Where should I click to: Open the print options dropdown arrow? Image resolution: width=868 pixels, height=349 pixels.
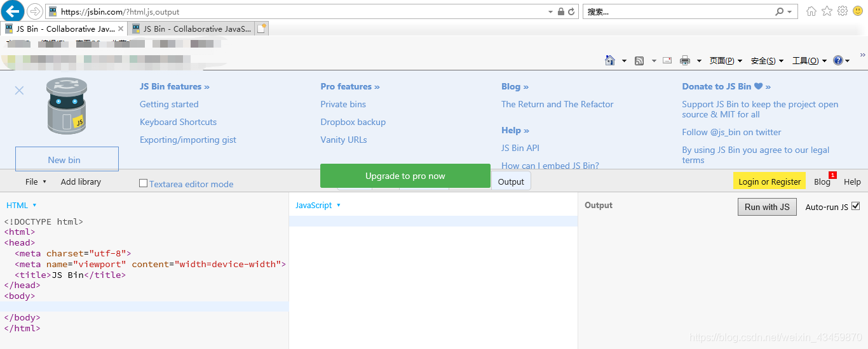pyautogui.click(x=699, y=61)
